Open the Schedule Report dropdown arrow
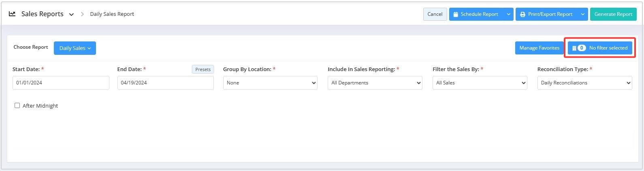644x171 pixels. [x=508, y=14]
